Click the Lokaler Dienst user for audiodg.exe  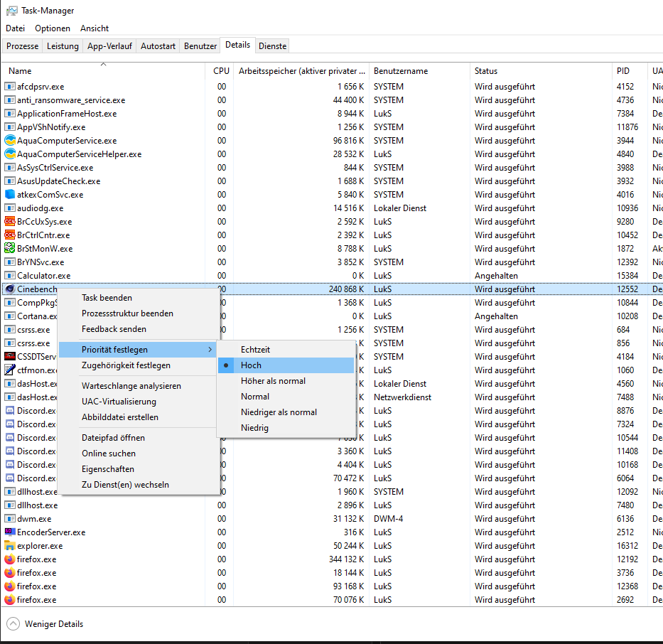point(400,208)
